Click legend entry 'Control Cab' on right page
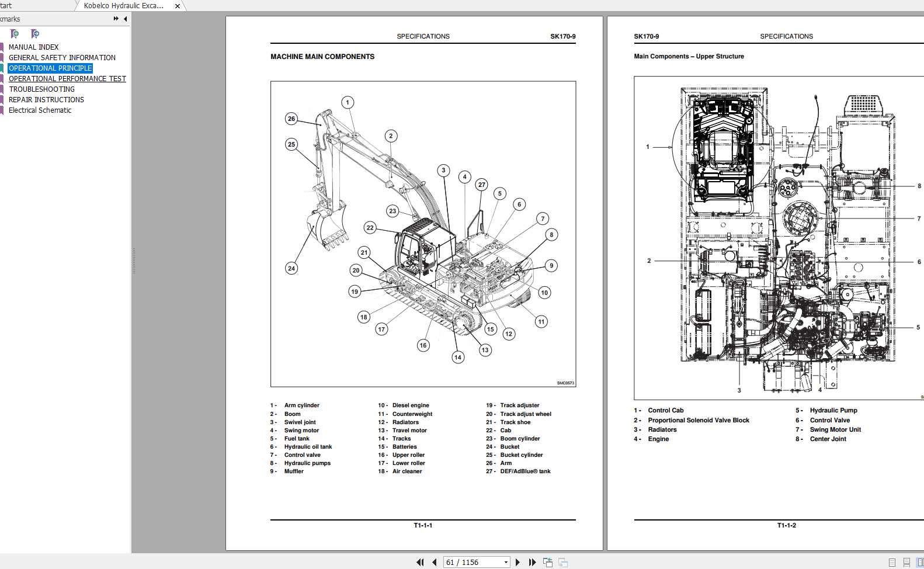 665,411
